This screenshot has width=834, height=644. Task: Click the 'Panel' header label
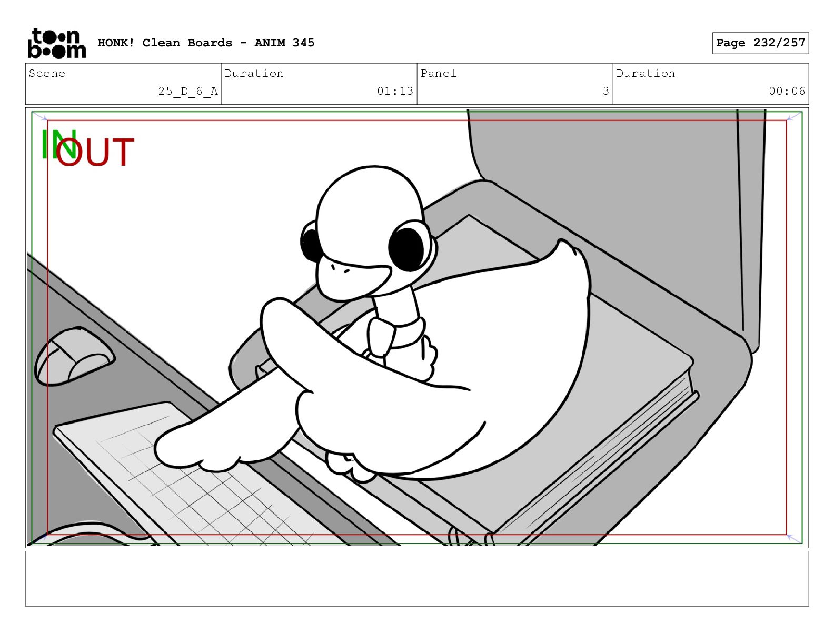click(x=439, y=73)
